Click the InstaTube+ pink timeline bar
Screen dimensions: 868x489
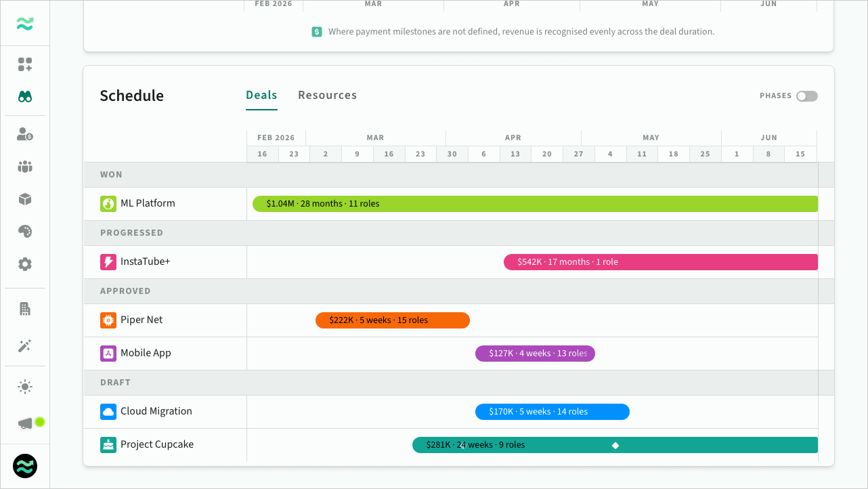coord(660,262)
